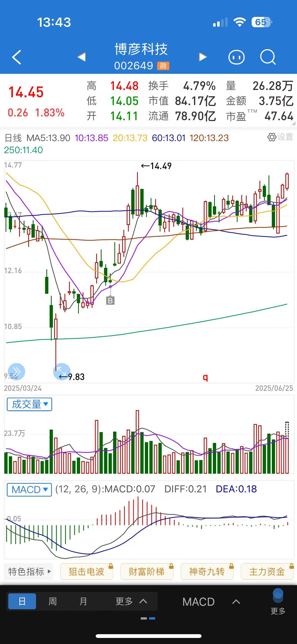
Task: Tap the status bar clock 13:43
Action: tap(54, 22)
